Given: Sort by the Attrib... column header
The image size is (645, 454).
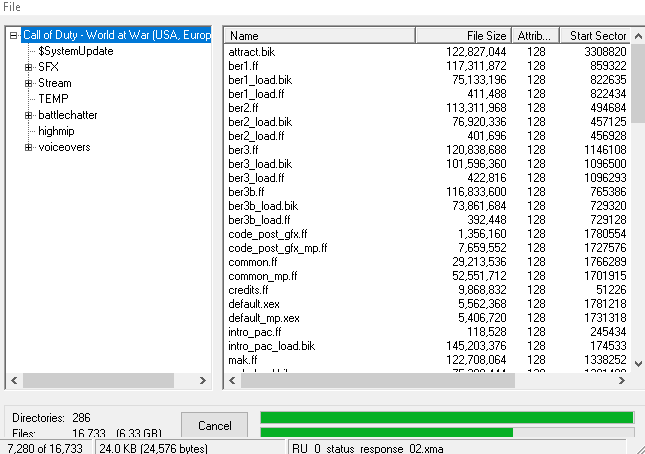Looking at the screenshot, I should click(535, 36).
